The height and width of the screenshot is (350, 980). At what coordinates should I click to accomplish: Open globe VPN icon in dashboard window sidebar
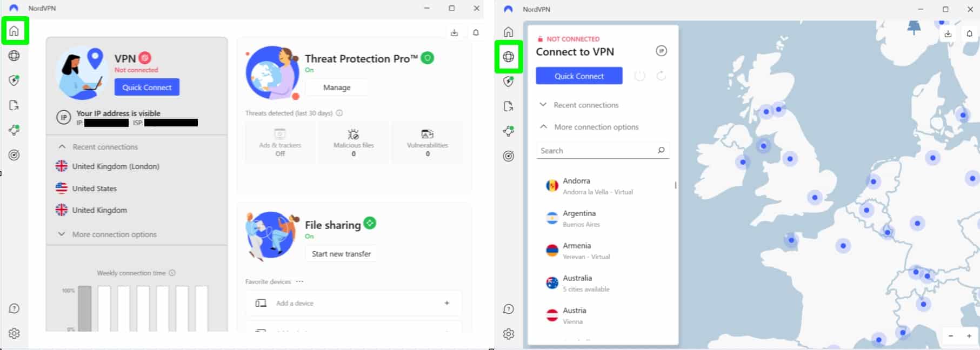point(14,56)
